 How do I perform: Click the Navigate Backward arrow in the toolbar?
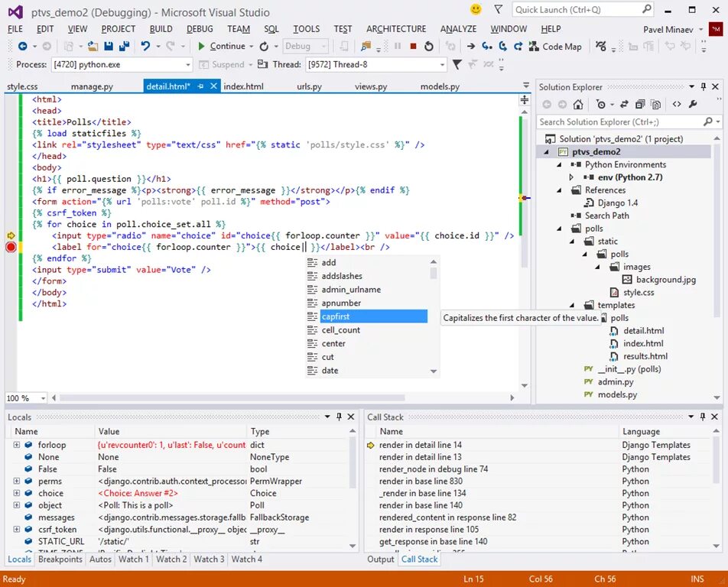point(22,46)
